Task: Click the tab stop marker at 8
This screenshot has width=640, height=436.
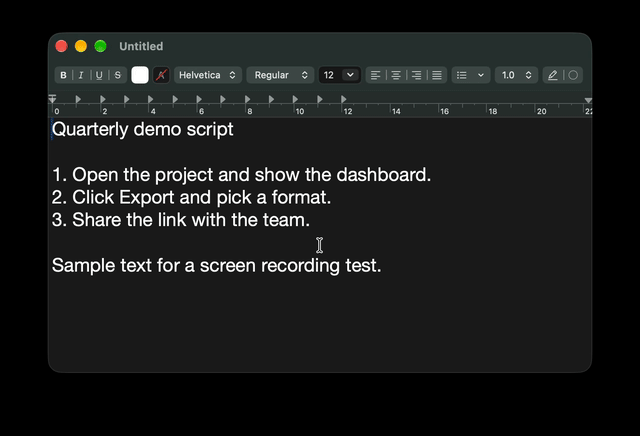Action: [x=247, y=99]
